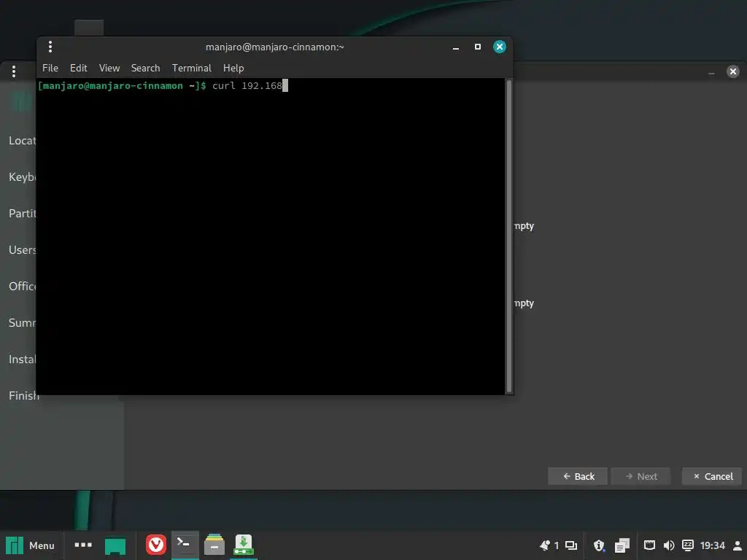Minimize the installer window
This screenshot has width=747, height=560.
(711, 72)
